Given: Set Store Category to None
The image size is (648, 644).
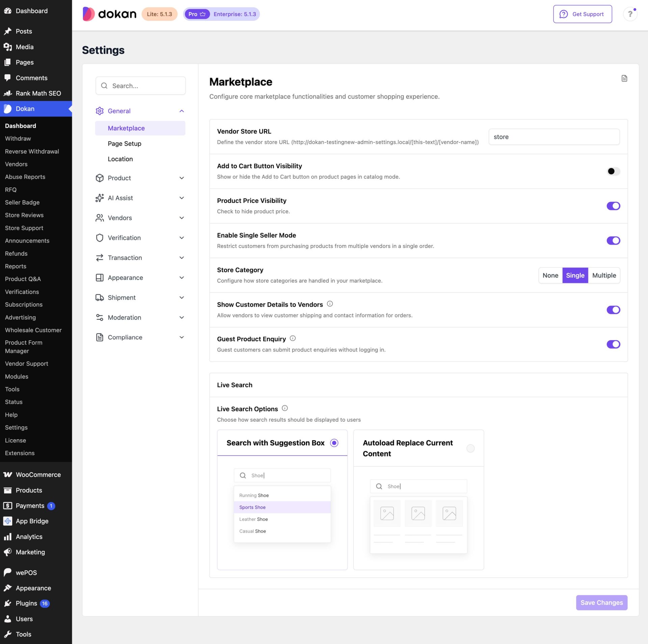Looking at the screenshot, I should tap(550, 275).
